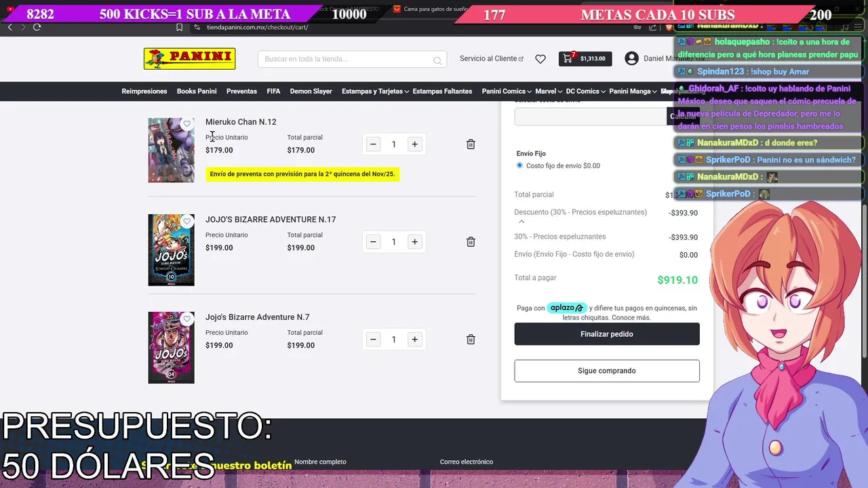868x488 pixels.
Task: Click total amount $919.10
Action: tap(677, 280)
